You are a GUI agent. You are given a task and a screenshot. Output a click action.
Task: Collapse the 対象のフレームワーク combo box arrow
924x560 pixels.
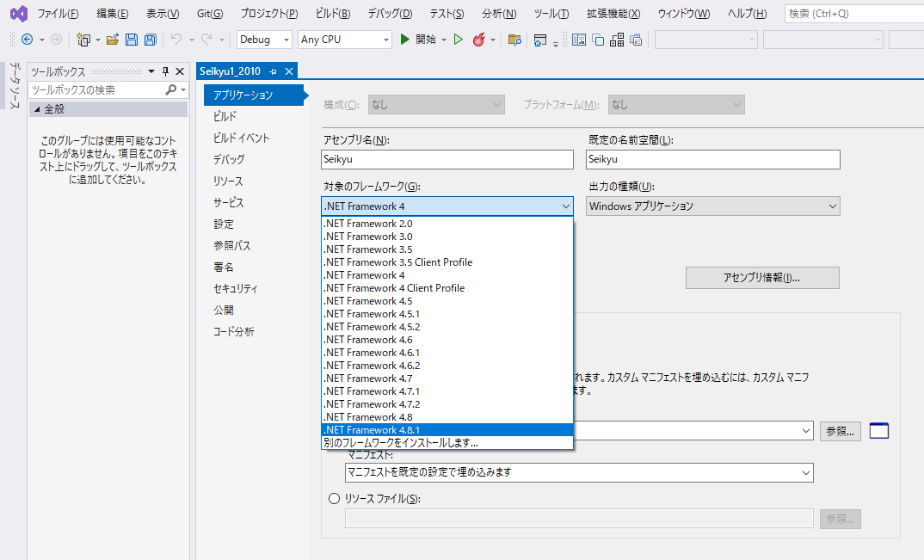tap(566, 206)
